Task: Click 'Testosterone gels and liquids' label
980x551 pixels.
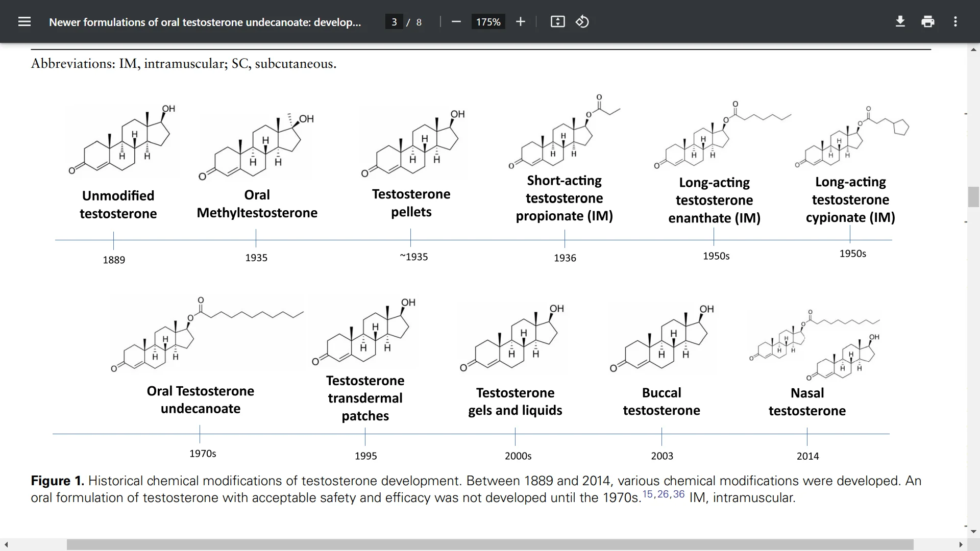Action: point(515,402)
